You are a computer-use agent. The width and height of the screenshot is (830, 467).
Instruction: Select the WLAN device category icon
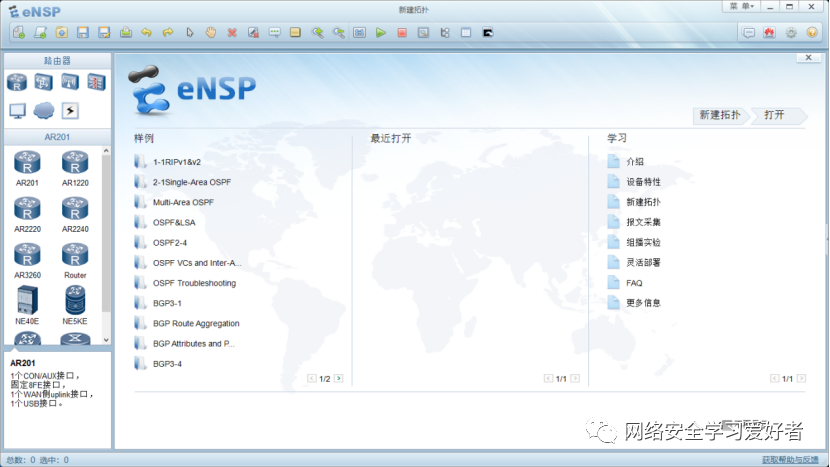coord(70,82)
